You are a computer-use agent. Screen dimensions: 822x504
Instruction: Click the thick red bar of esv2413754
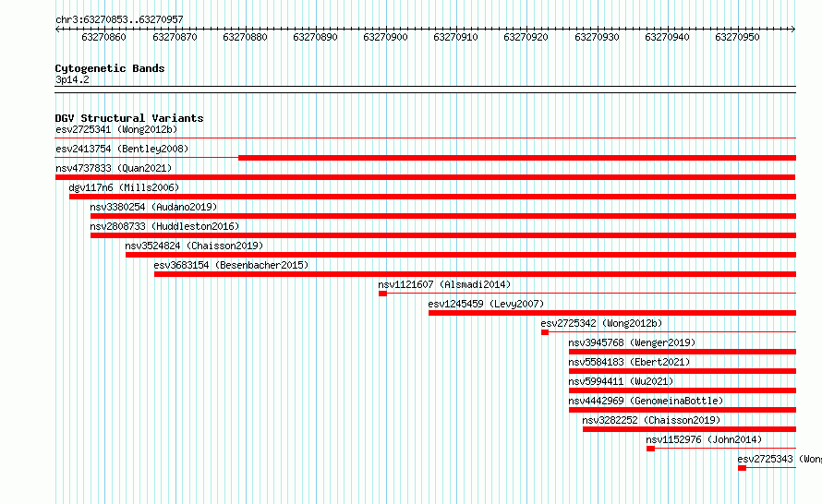click(517, 158)
